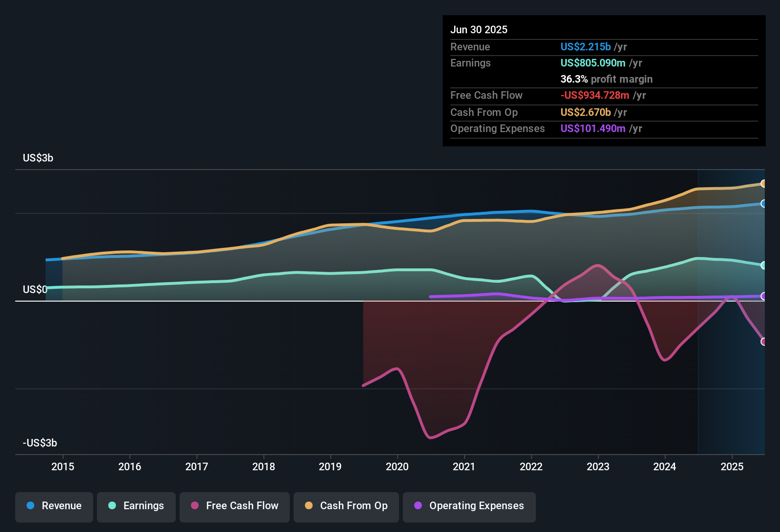Click the 36.3% profit margin text
The width and height of the screenshot is (780, 532).
tap(607, 79)
